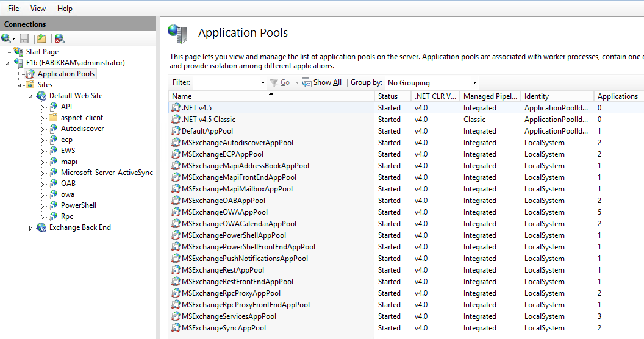The width and height of the screenshot is (644, 339).
Task: Click the Save connections disk icon
Action: coord(24,38)
